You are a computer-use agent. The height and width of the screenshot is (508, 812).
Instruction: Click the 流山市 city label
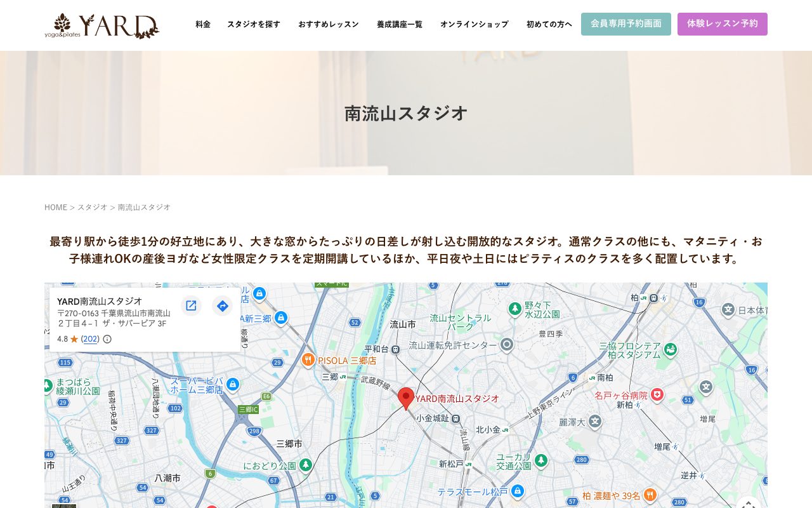pos(403,324)
